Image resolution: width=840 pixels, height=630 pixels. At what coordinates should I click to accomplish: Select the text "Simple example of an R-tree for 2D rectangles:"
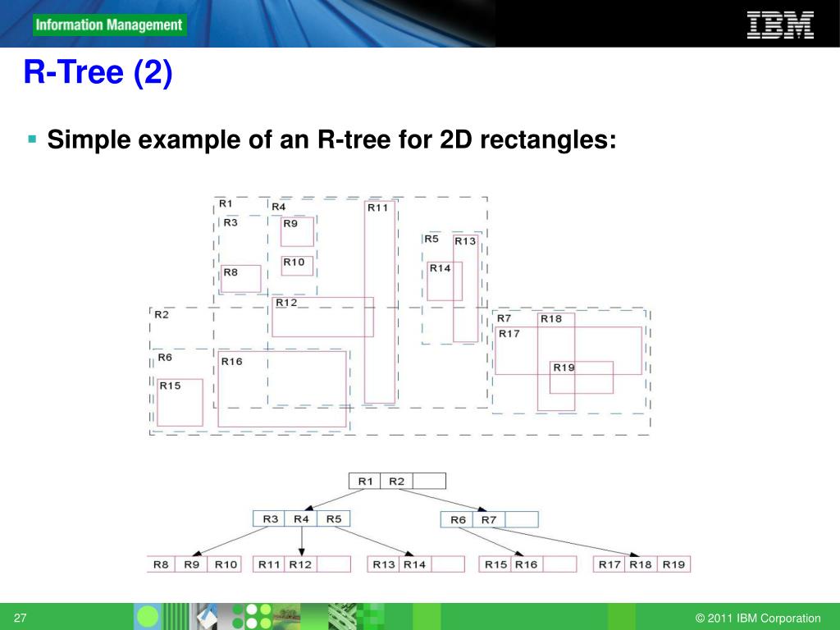[x=331, y=139]
